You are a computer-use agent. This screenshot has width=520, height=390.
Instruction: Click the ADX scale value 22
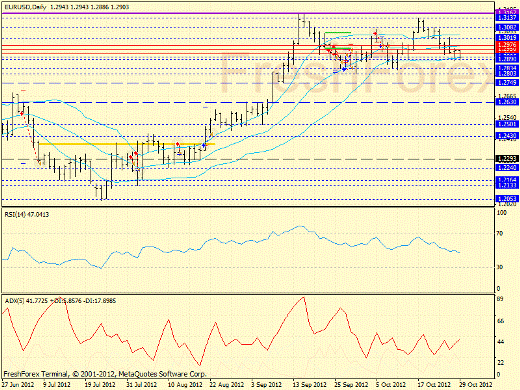pos(500,362)
